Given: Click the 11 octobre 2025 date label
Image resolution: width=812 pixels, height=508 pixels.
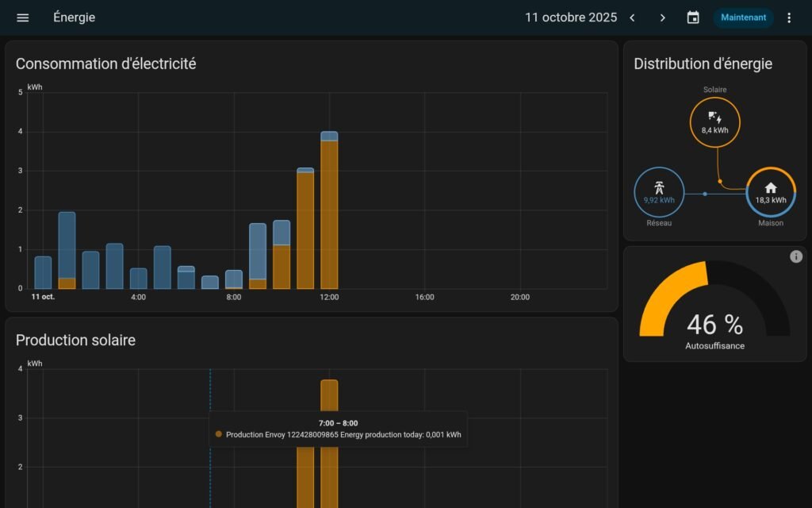Looking at the screenshot, I should [x=571, y=17].
